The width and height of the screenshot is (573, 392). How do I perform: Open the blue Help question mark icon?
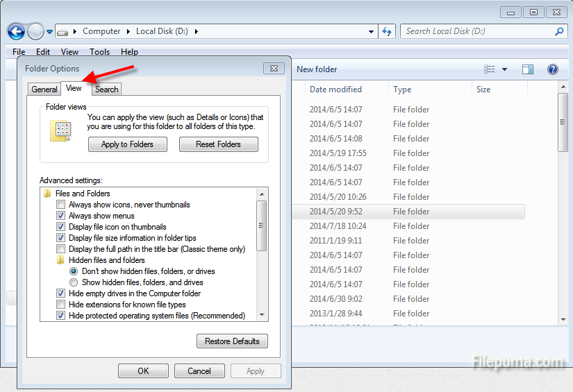553,69
